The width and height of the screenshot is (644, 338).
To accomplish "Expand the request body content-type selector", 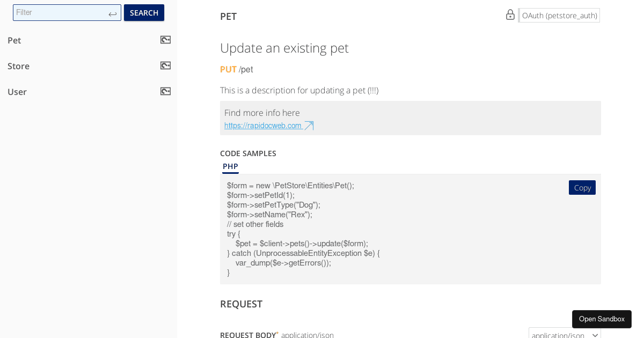I will point(564,334).
